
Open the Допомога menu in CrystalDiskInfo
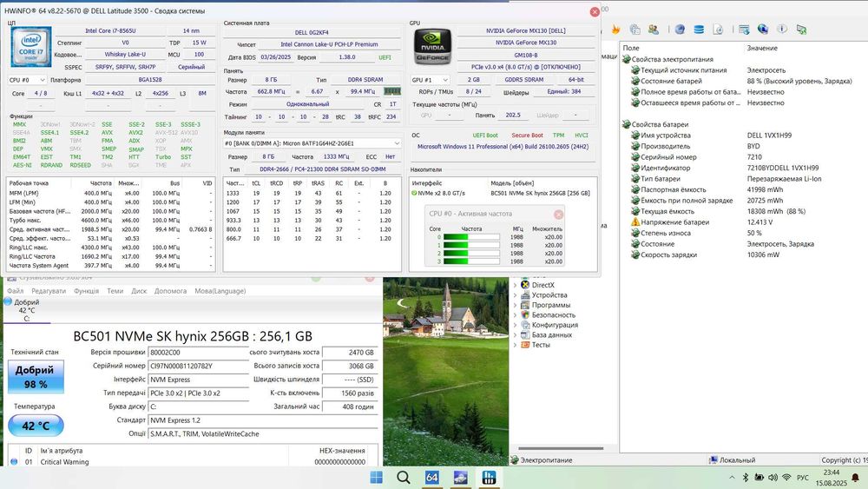(170, 291)
